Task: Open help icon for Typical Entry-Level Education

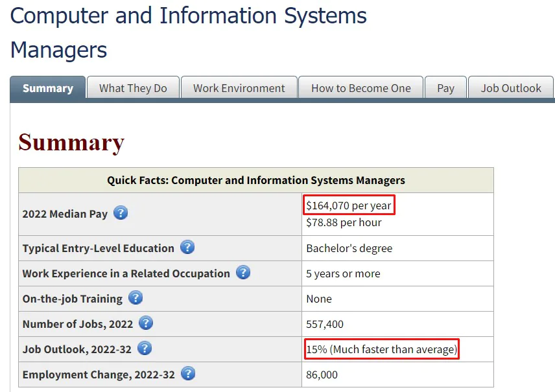Action: [187, 247]
